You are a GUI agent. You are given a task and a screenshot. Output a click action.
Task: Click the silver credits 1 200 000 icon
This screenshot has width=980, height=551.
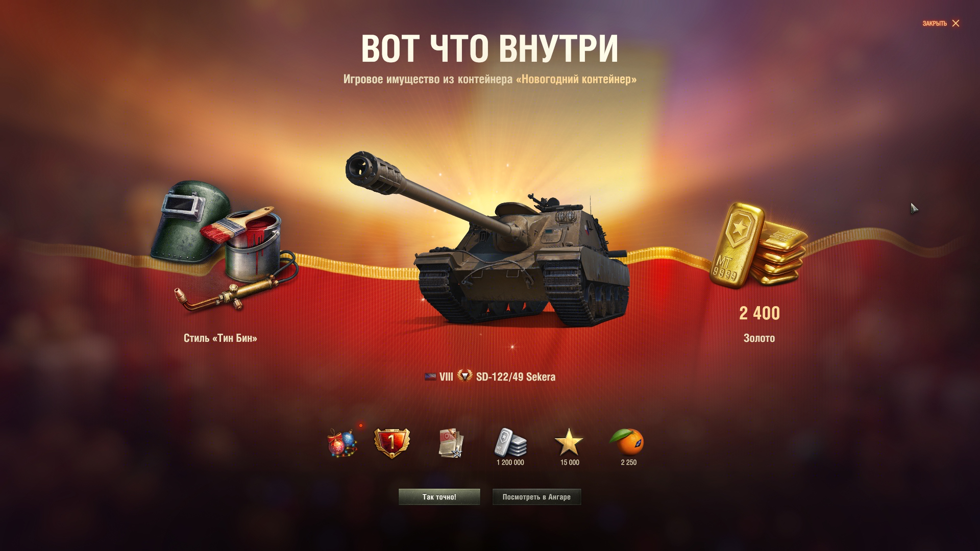click(x=510, y=442)
